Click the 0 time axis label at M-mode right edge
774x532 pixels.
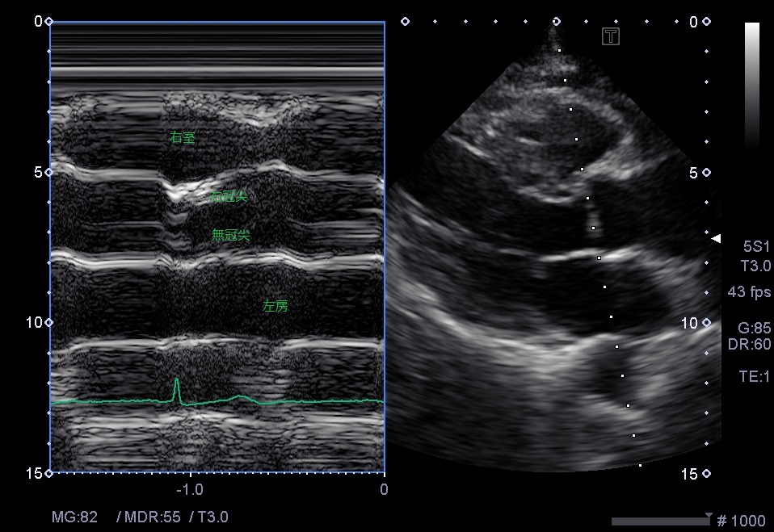click(384, 489)
